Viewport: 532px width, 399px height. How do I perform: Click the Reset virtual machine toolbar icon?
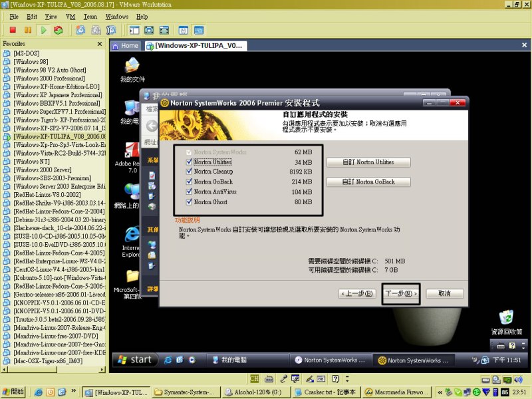(59, 30)
